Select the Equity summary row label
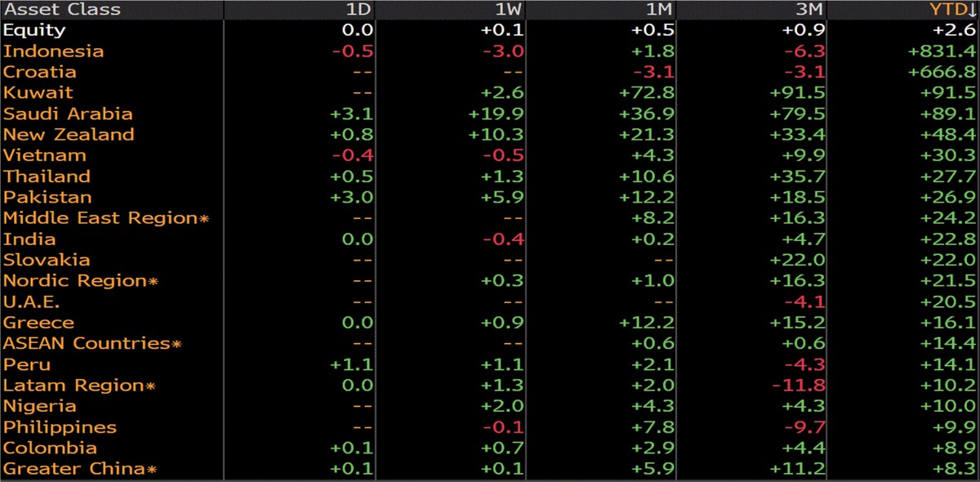 click(34, 30)
